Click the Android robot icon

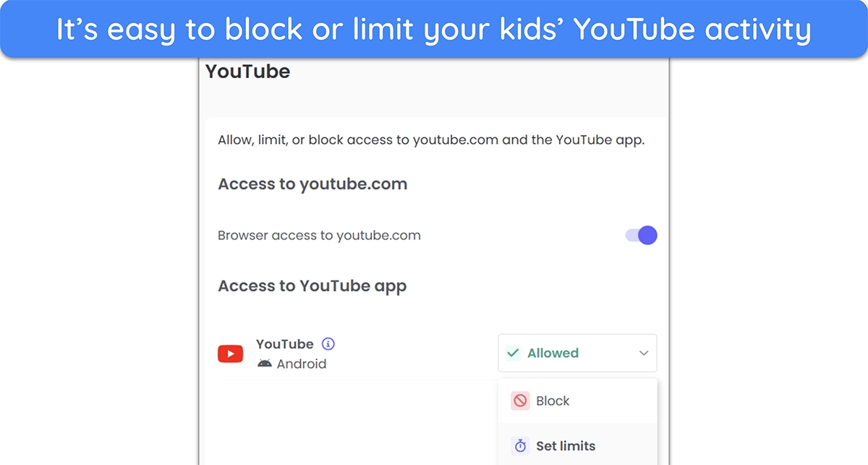click(264, 364)
